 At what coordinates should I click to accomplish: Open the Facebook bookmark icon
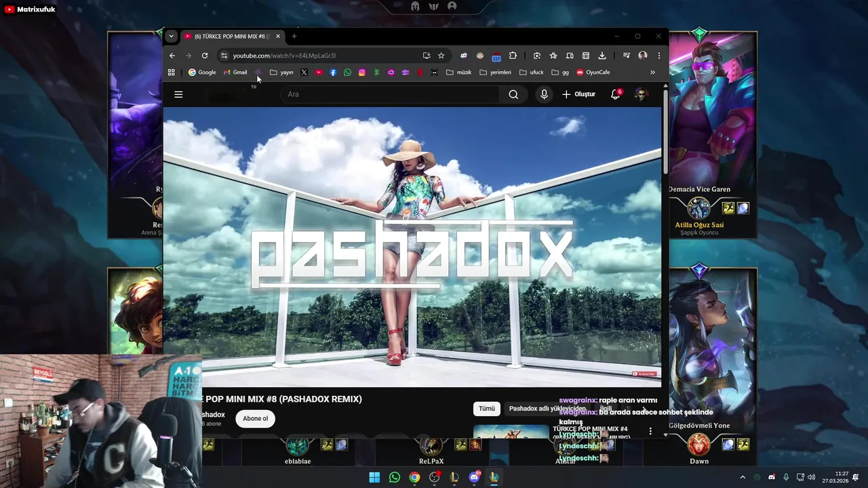tap(333, 73)
